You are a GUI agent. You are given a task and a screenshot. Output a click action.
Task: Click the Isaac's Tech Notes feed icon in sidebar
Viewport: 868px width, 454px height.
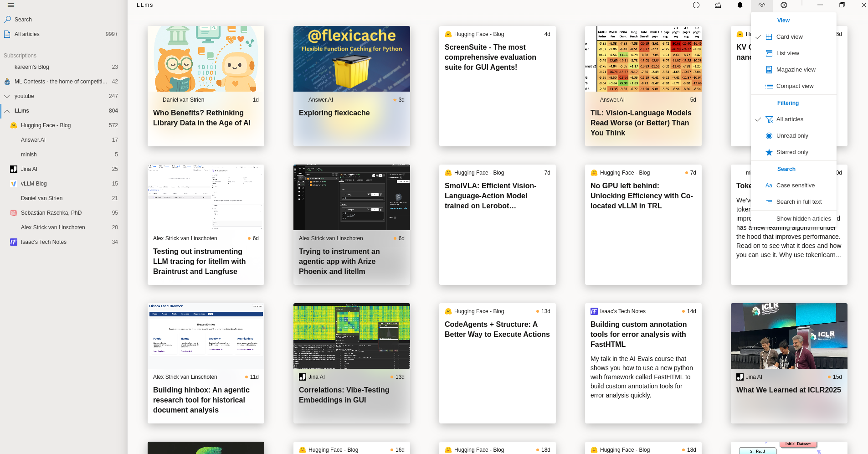(x=14, y=242)
